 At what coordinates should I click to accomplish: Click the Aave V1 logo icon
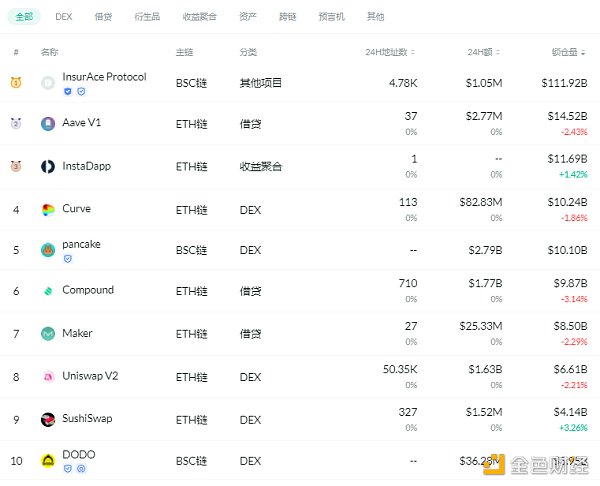click(x=47, y=124)
